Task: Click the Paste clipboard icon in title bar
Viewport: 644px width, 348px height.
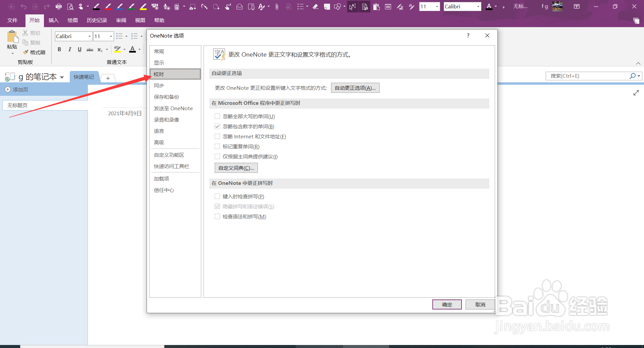Action: tap(376, 6)
